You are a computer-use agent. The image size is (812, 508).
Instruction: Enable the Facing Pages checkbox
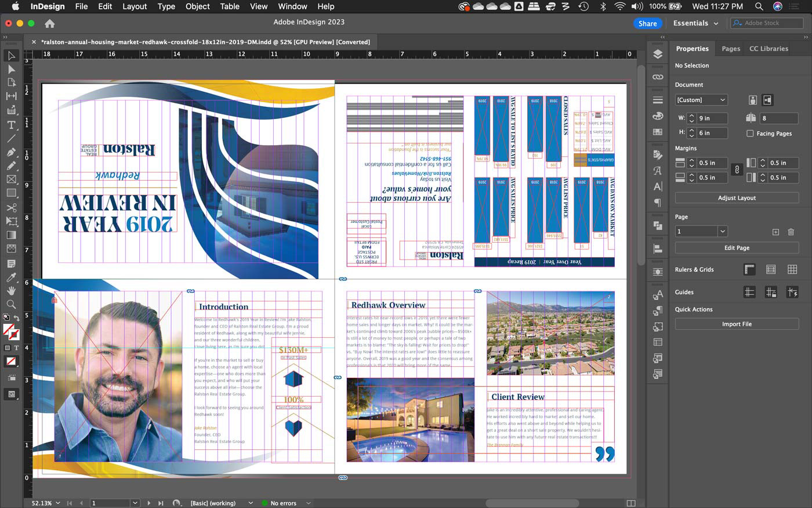pos(750,134)
